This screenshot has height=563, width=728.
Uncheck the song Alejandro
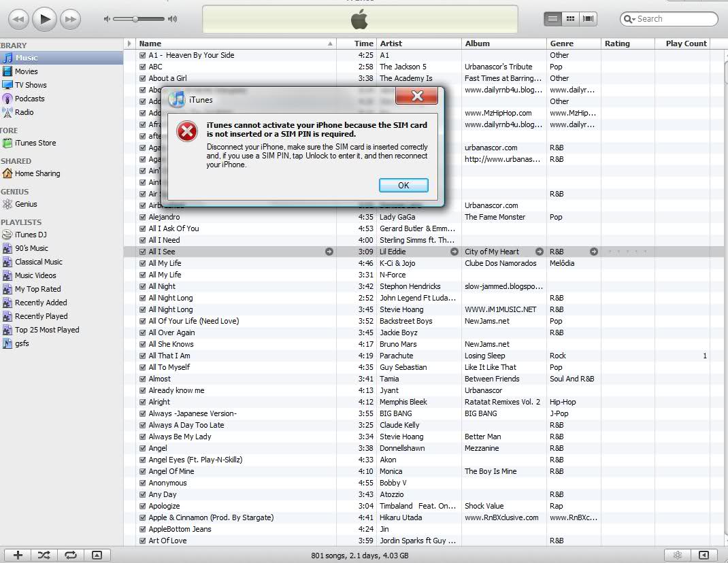[142, 217]
